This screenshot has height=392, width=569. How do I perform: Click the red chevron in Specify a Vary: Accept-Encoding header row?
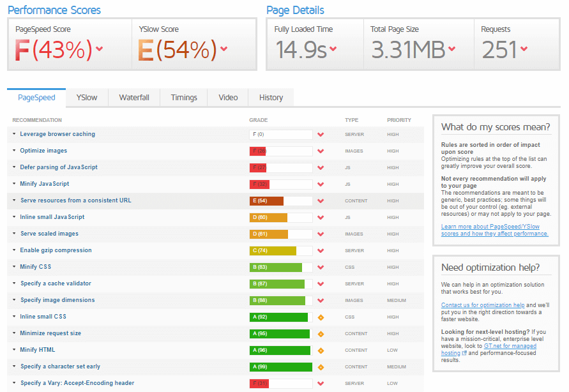point(321,384)
